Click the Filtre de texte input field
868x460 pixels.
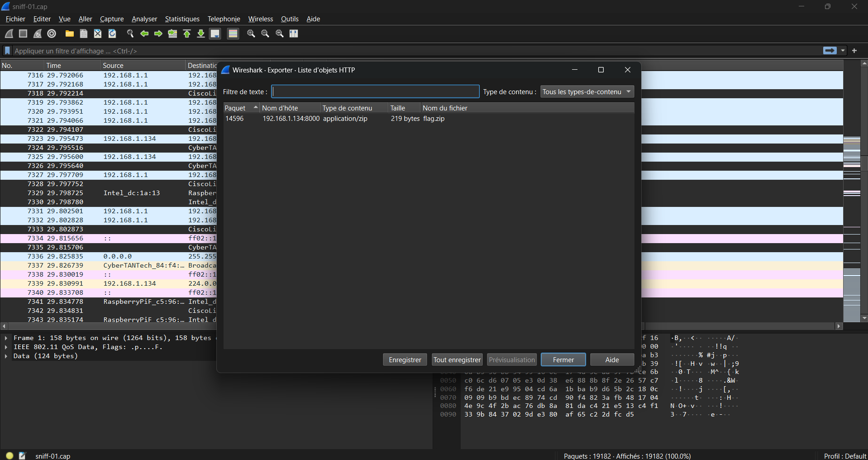[375, 92]
